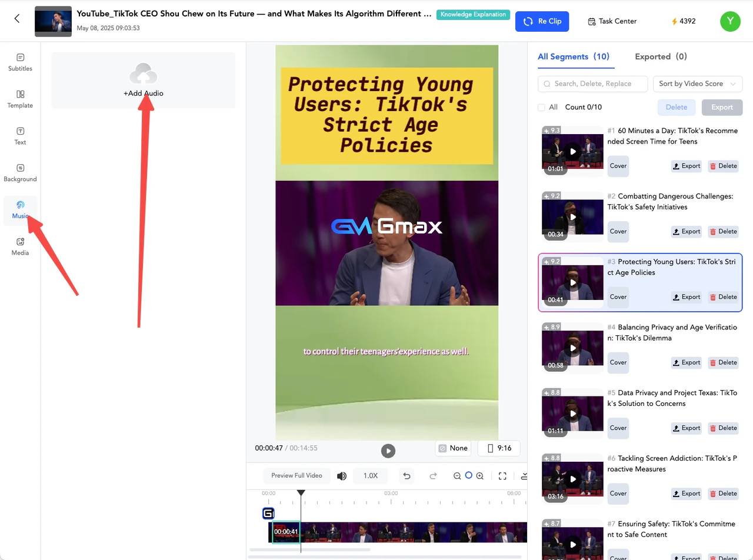Click Cover for segment #5
Screen dimensions: 753x560
click(x=618, y=428)
